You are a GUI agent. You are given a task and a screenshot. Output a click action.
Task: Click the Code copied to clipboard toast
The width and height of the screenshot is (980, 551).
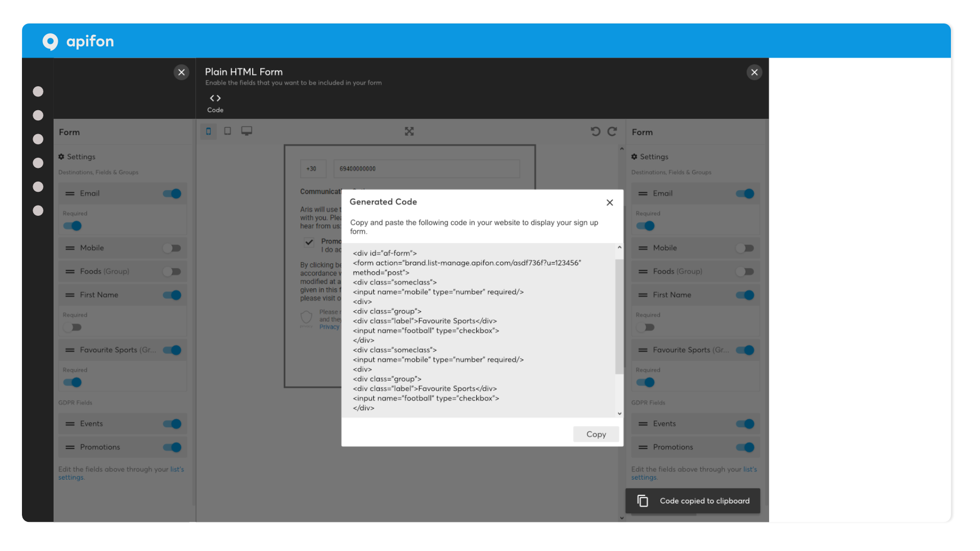pyautogui.click(x=693, y=501)
